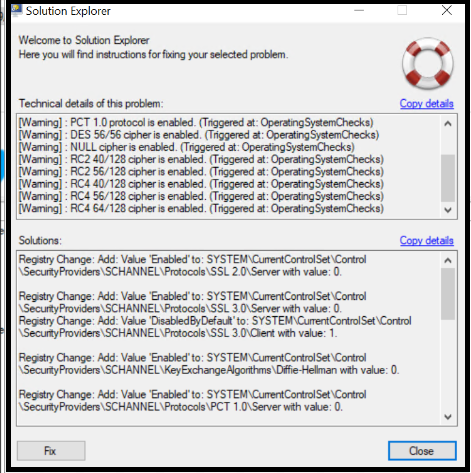Select the NULL cipher is enabled warning
471x473 pixels.
187,147
